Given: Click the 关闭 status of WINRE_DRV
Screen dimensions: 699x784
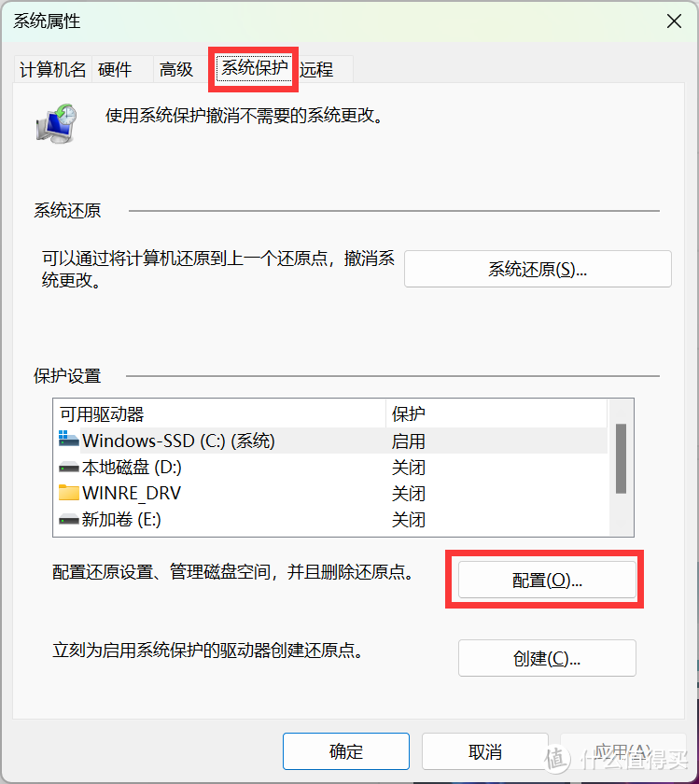Looking at the screenshot, I should (x=409, y=494).
